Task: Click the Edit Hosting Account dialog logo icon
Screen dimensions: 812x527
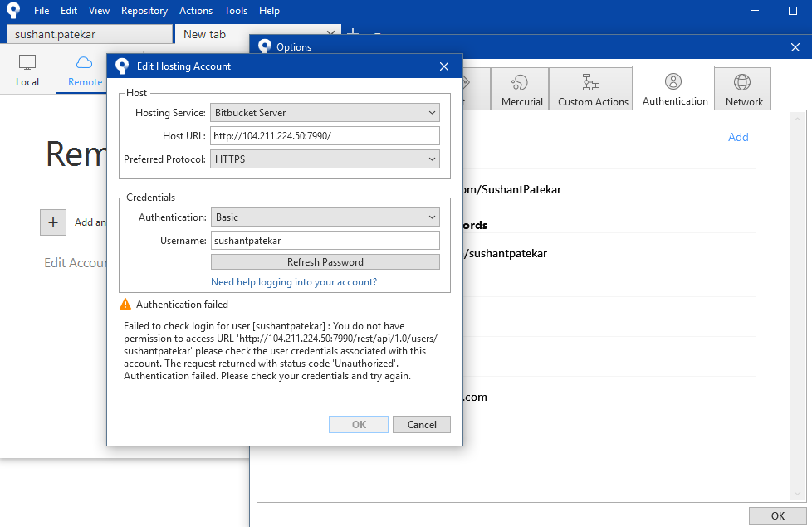Action: tap(122, 66)
